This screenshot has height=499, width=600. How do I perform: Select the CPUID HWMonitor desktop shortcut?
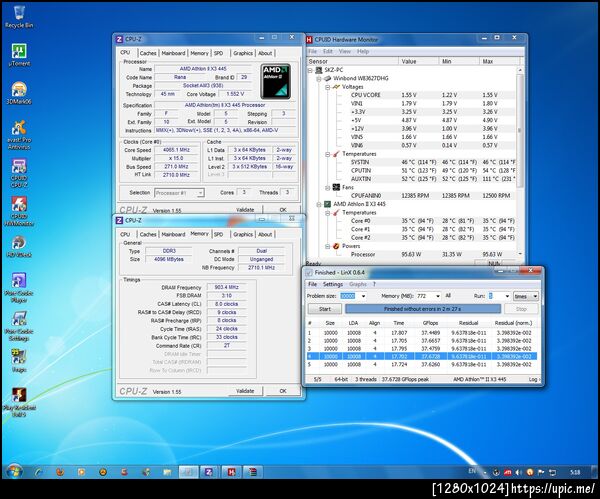coord(19,211)
